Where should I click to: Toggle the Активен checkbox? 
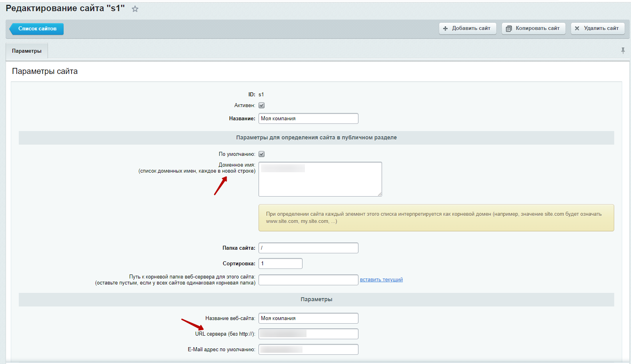point(262,105)
